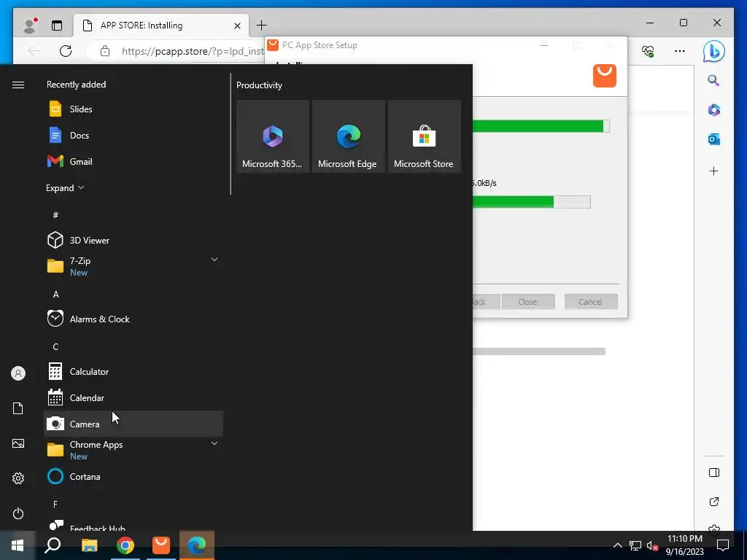This screenshot has width=747, height=560.
Task: Open Calendar app
Action: tap(133, 397)
